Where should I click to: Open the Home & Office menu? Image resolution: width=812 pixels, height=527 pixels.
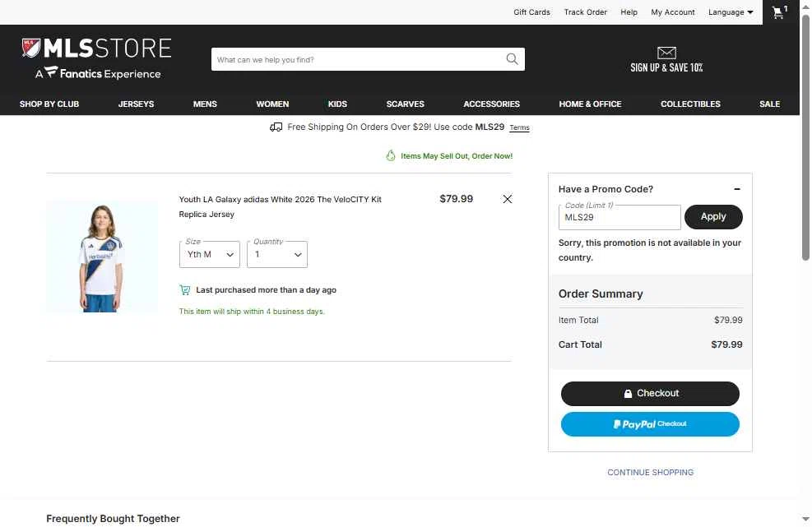(x=590, y=104)
